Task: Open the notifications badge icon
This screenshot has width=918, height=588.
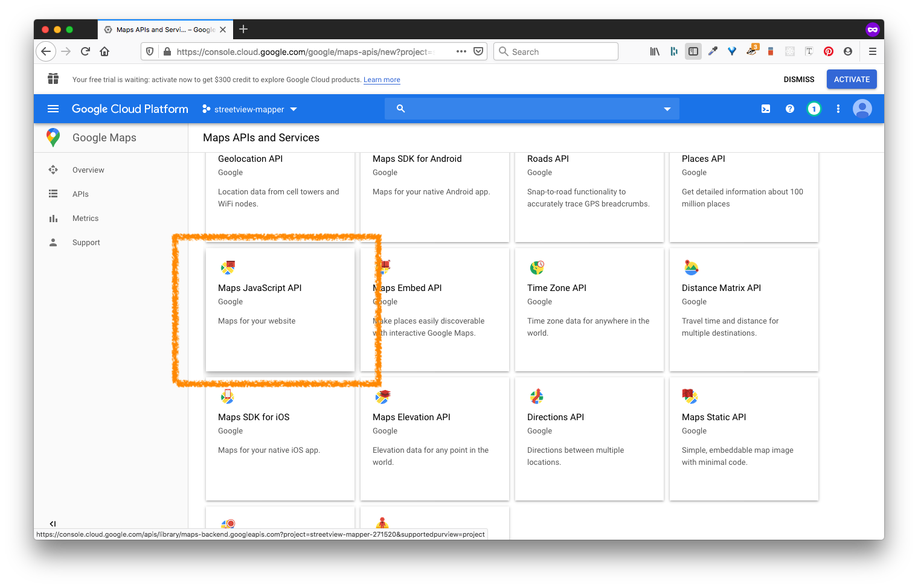Action: [814, 109]
